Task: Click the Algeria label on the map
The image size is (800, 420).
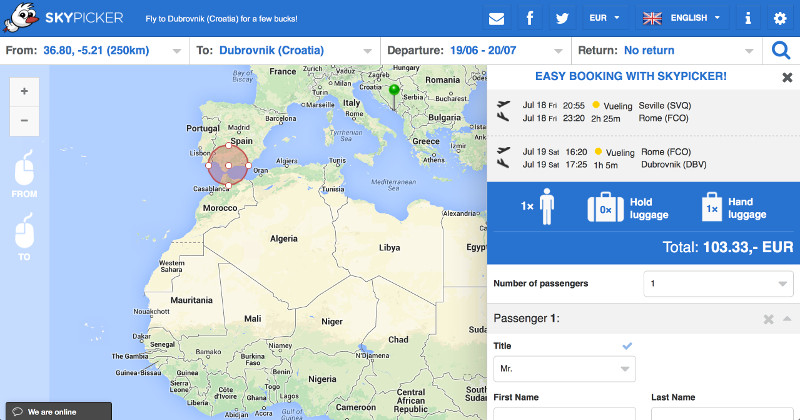Action: click(284, 238)
